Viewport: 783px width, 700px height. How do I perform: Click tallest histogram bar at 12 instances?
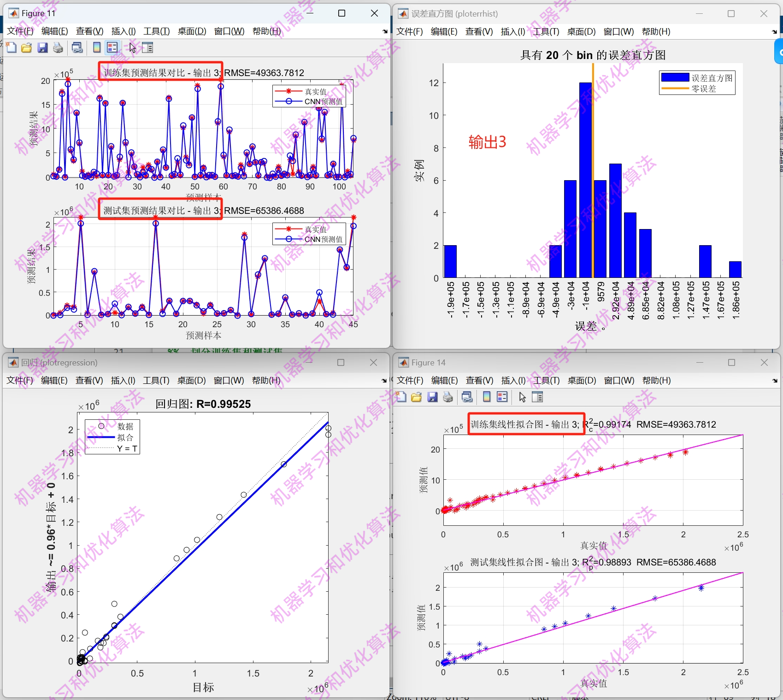(x=585, y=180)
